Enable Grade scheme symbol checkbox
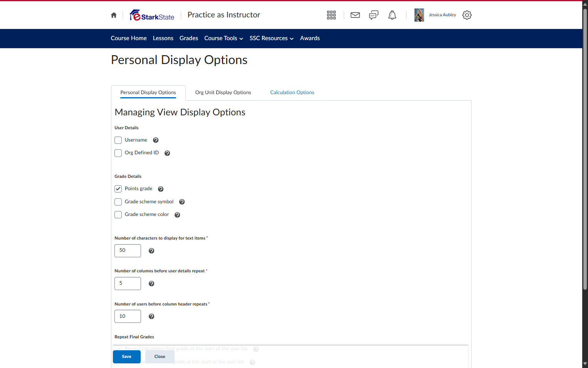 [118, 202]
